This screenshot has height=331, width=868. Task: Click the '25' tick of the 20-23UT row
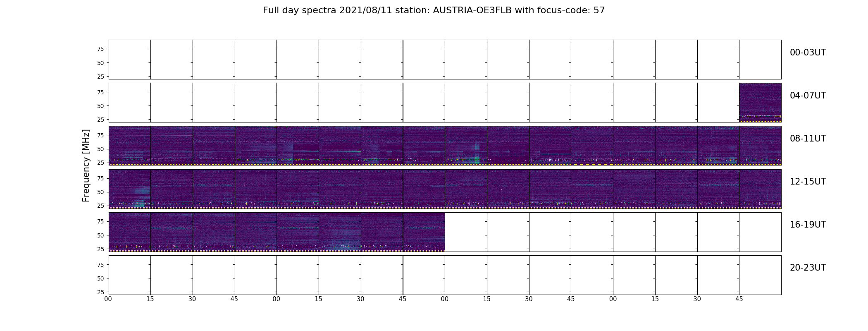tap(100, 292)
